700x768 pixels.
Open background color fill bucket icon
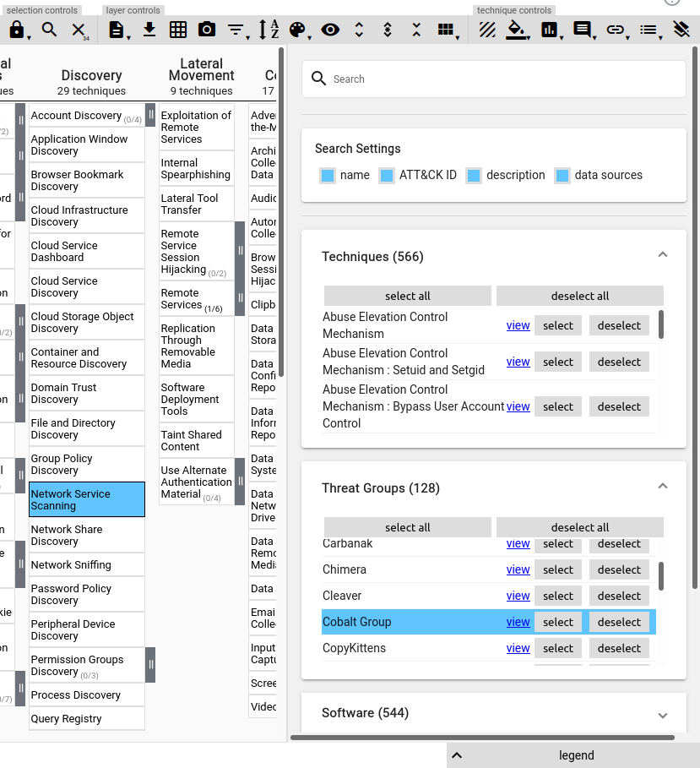tap(518, 30)
